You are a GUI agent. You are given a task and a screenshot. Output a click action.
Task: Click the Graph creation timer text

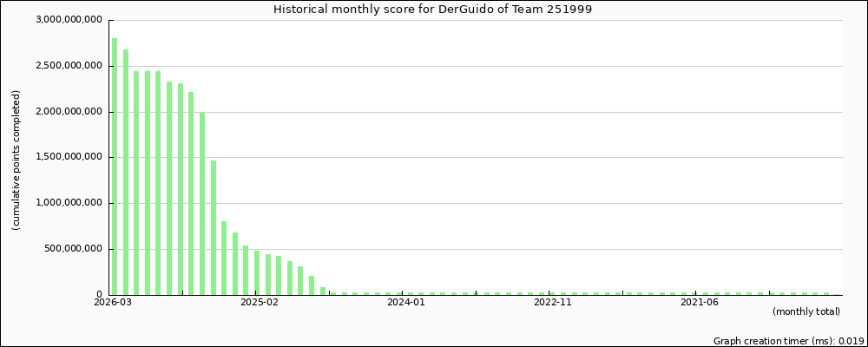coord(788,341)
